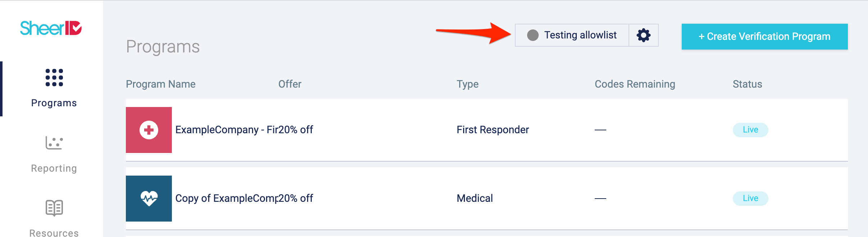Click the Medical heart pulse icon
This screenshot has height=237, width=868.
coord(149,199)
